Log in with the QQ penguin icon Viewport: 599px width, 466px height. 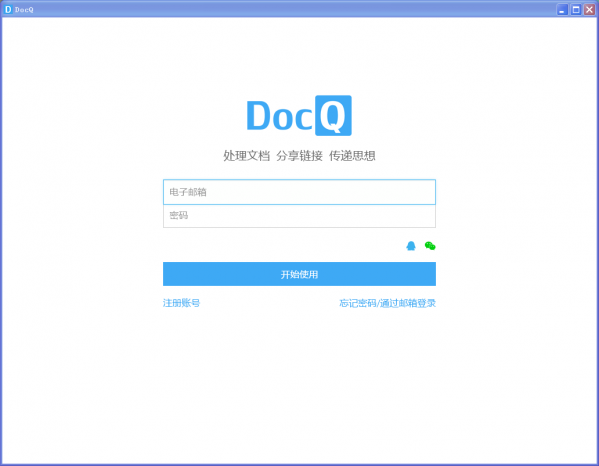411,246
